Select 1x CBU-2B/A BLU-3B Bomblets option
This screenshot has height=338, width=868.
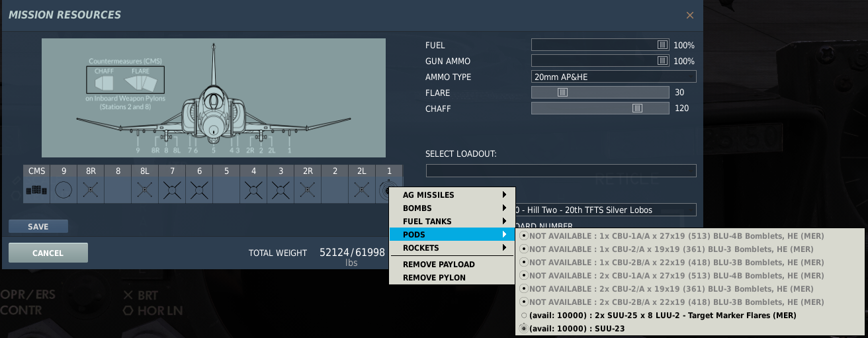(x=689, y=263)
